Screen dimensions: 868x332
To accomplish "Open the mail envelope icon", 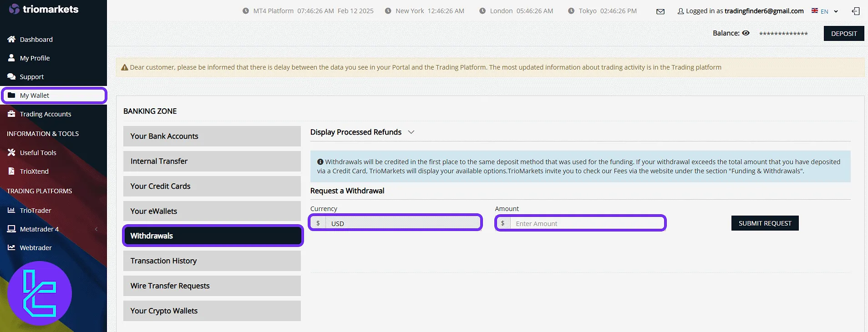I will coord(660,11).
